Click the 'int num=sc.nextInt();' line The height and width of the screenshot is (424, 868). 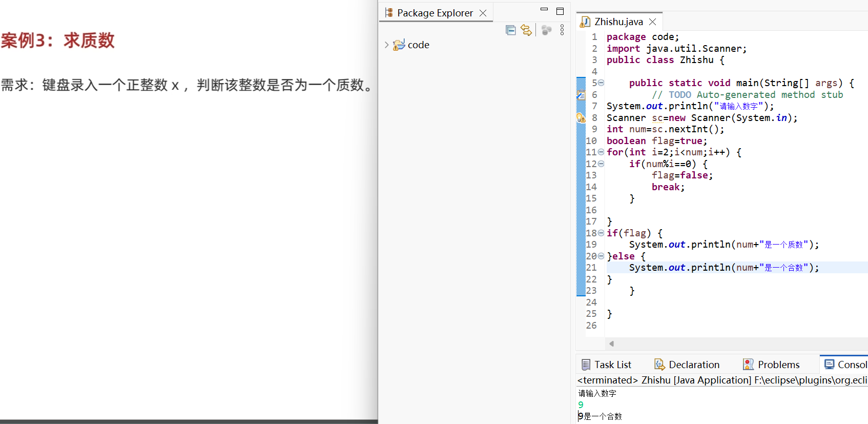click(x=665, y=129)
